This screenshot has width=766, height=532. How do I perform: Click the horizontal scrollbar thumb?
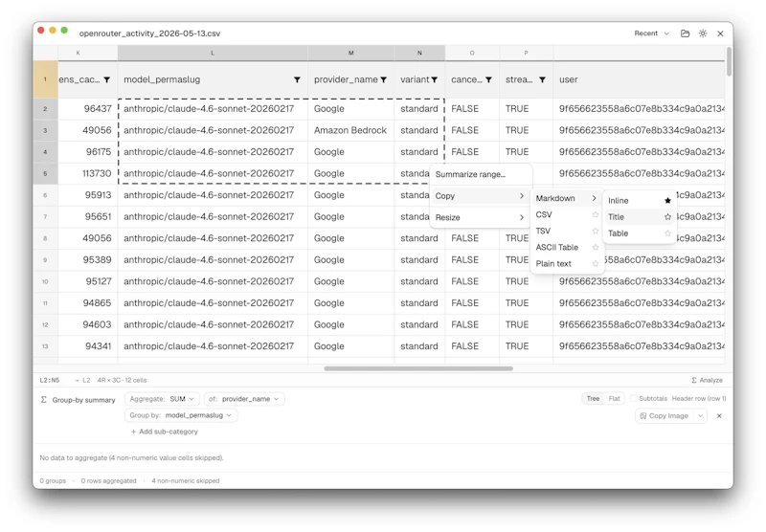pos(418,368)
